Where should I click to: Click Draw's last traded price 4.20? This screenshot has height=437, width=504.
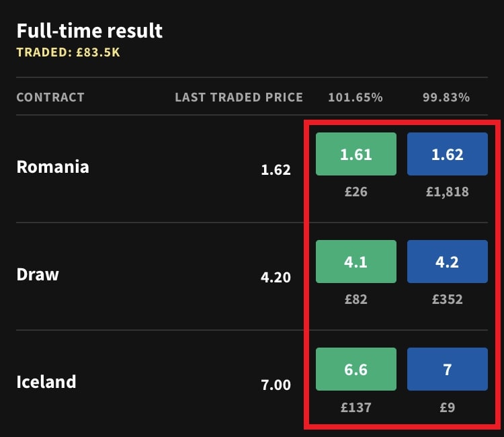(x=276, y=277)
